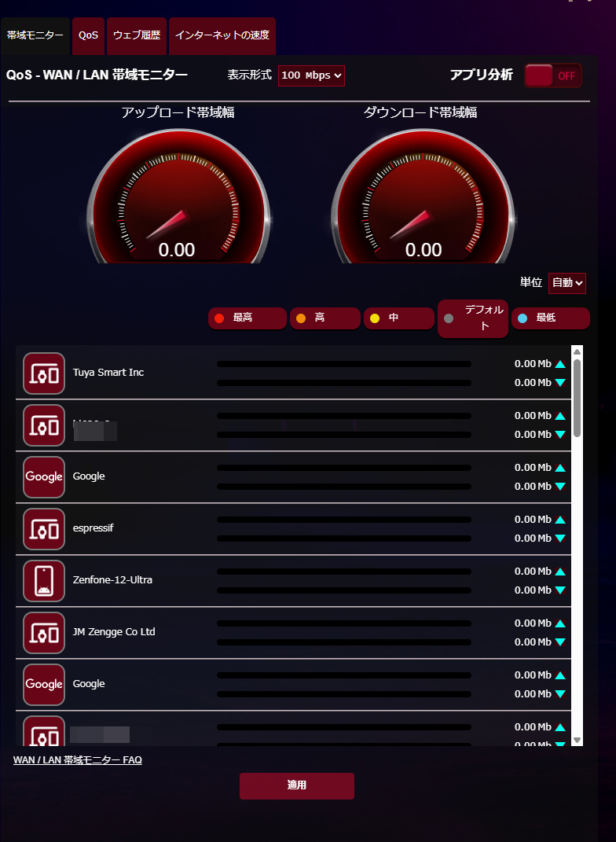
Task: Click the client list scrollbar down arrow
Action: pyautogui.click(x=577, y=740)
